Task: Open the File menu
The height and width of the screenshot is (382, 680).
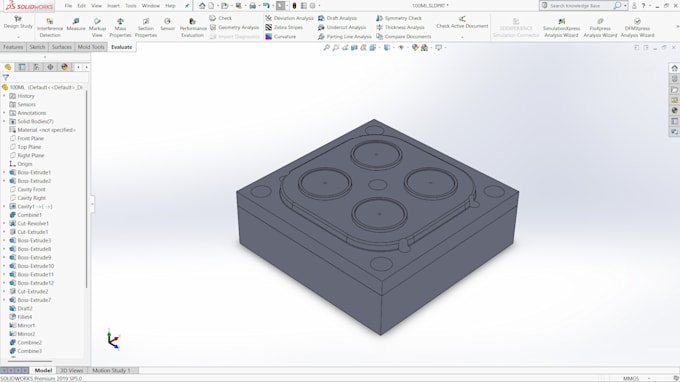Action: [x=68, y=6]
